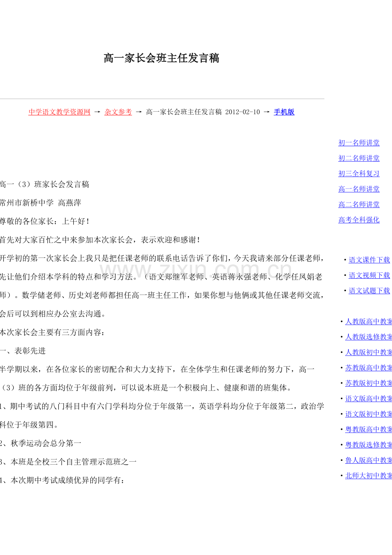
Task: Open the 杂文参考 category link
Action: pyautogui.click(x=118, y=112)
